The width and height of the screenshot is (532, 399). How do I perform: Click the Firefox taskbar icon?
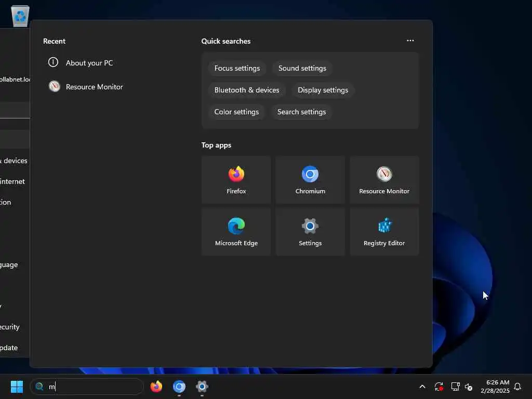pyautogui.click(x=156, y=387)
